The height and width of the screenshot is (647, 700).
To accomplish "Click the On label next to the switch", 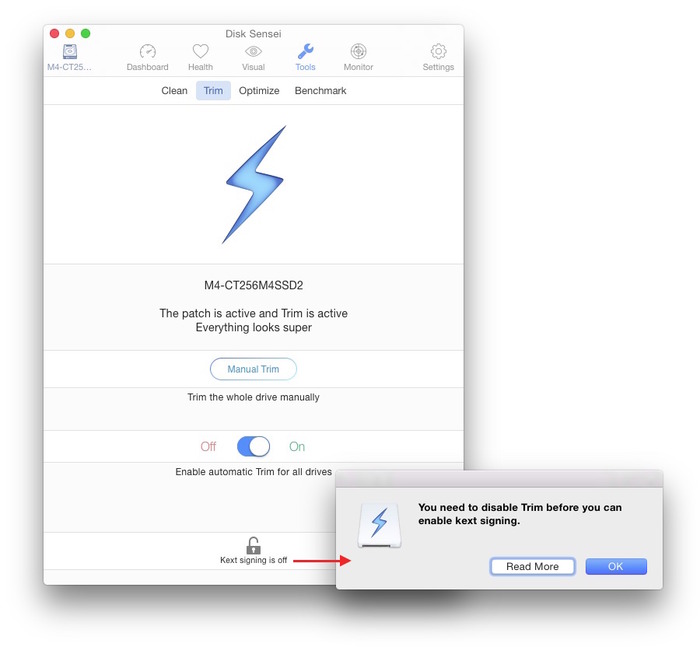I will click(297, 447).
